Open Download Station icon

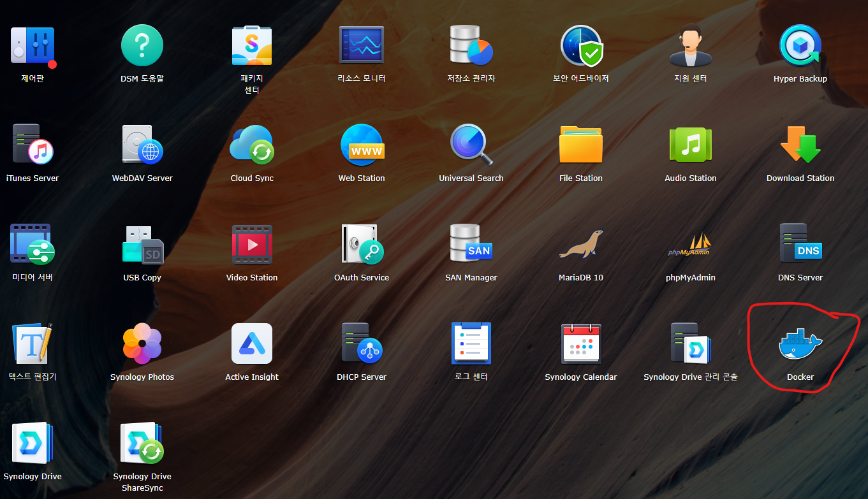tap(800, 145)
